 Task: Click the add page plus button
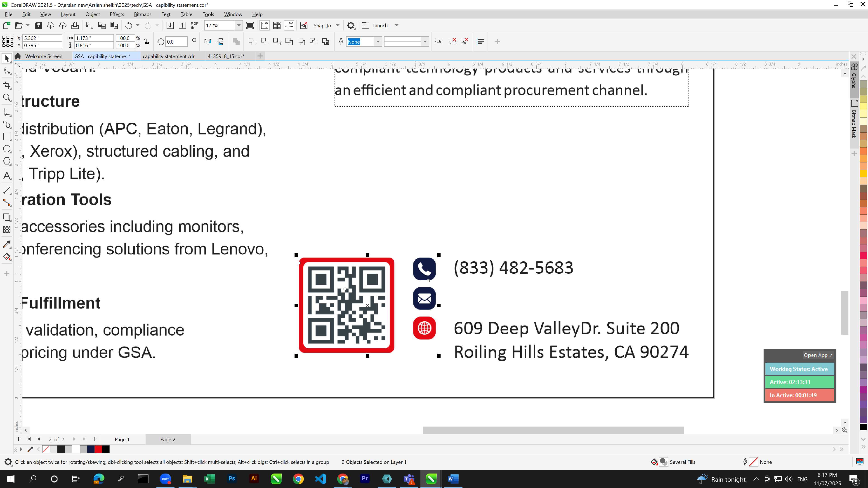pyautogui.click(x=95, y=439)
